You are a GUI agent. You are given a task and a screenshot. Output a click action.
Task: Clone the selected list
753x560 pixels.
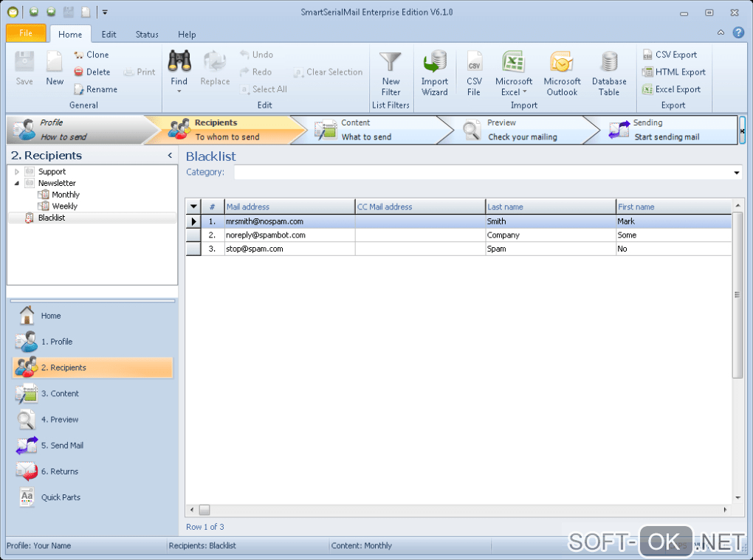[x=92, y=55]
